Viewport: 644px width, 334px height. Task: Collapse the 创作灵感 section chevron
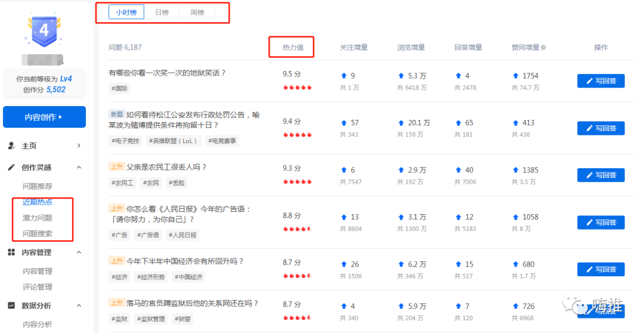click(x=79, y=167)
